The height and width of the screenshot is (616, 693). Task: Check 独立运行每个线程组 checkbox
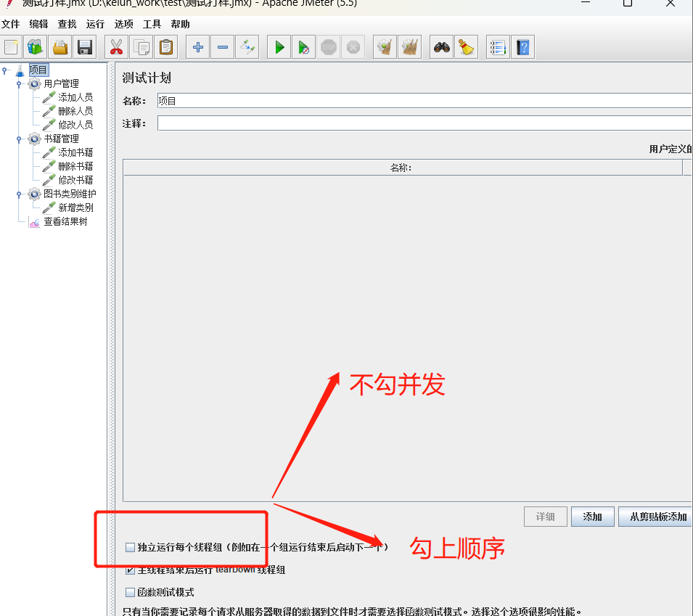pos(130,548)
